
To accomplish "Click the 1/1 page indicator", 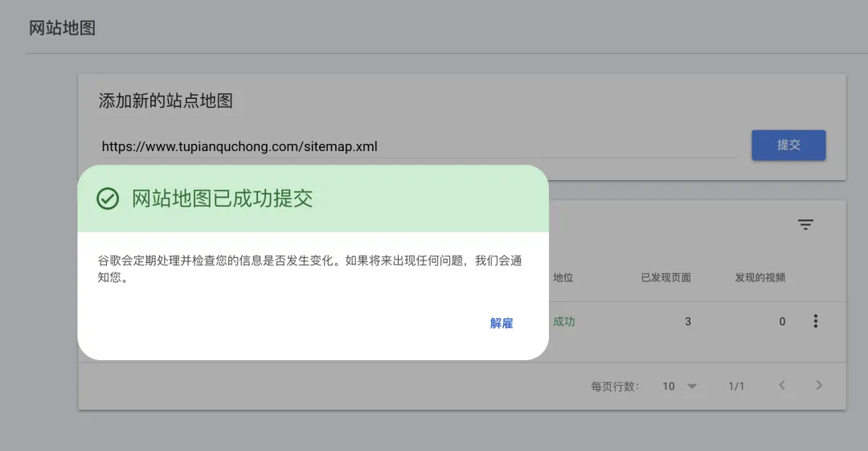I will 736,386.
